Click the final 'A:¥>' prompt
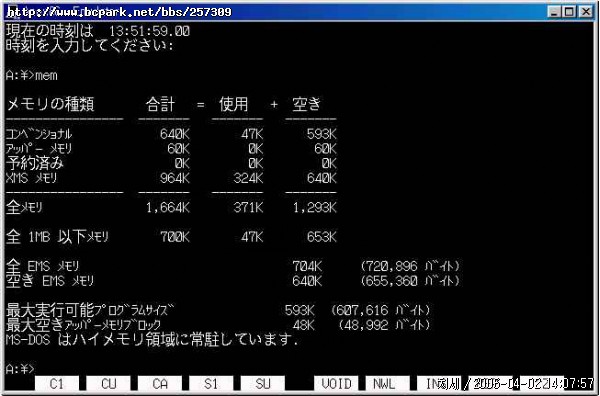 (20, 369)
